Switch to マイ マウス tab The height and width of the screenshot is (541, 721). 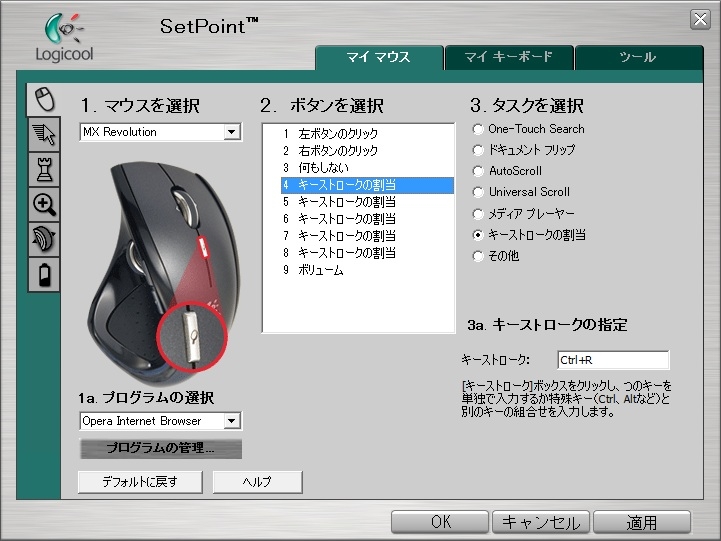coord(379,57)
